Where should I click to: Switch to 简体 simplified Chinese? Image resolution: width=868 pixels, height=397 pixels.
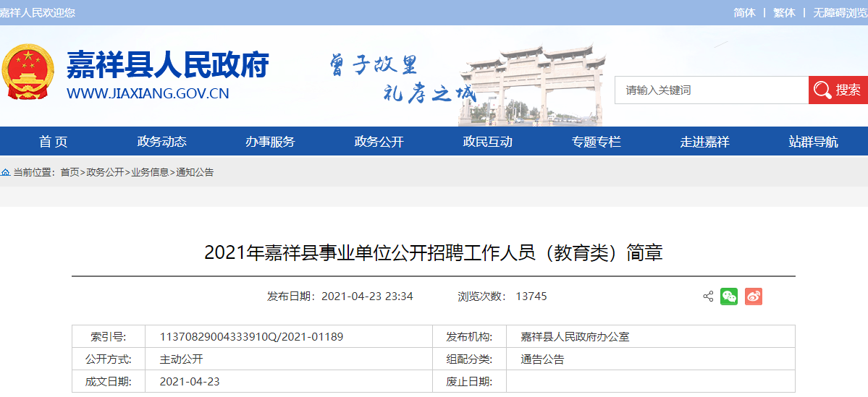click(x=744, y=13)
